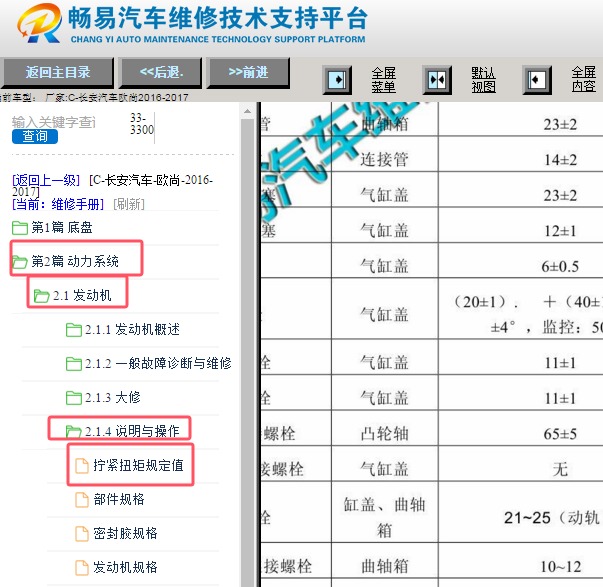Viewport: 603px width, 587px height.
Task: Go back with the <<后退 button
Action: (161, 73)
